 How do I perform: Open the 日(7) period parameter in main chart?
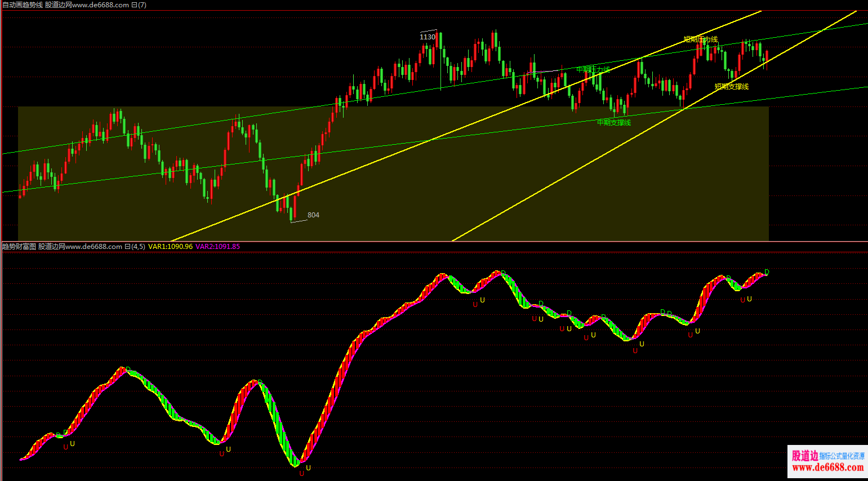point(139,5)
